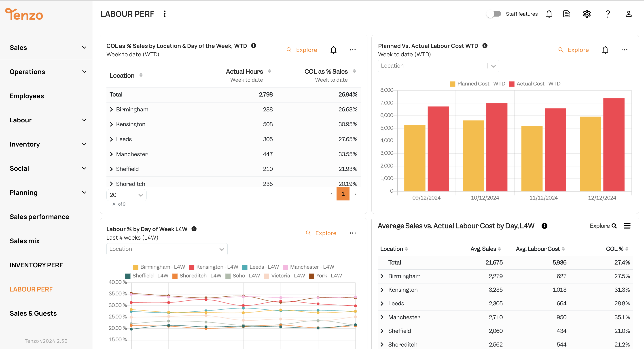Click the user profile icon in header

coord(628,14)
